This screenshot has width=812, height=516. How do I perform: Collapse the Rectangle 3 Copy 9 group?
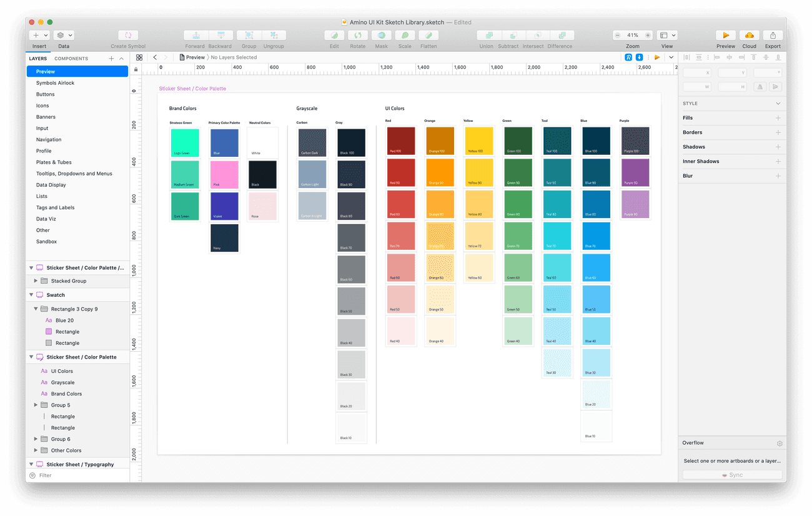pos(36,309)
